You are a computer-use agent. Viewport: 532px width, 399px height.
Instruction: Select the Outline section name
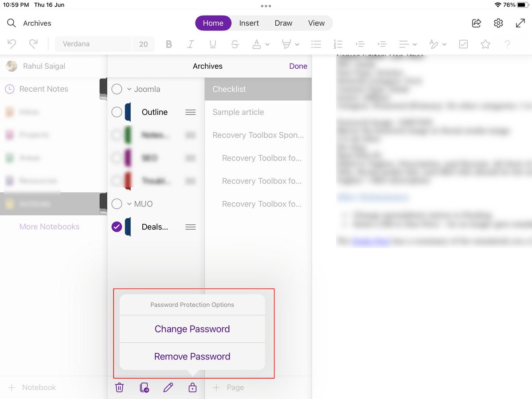pos(155,112)
